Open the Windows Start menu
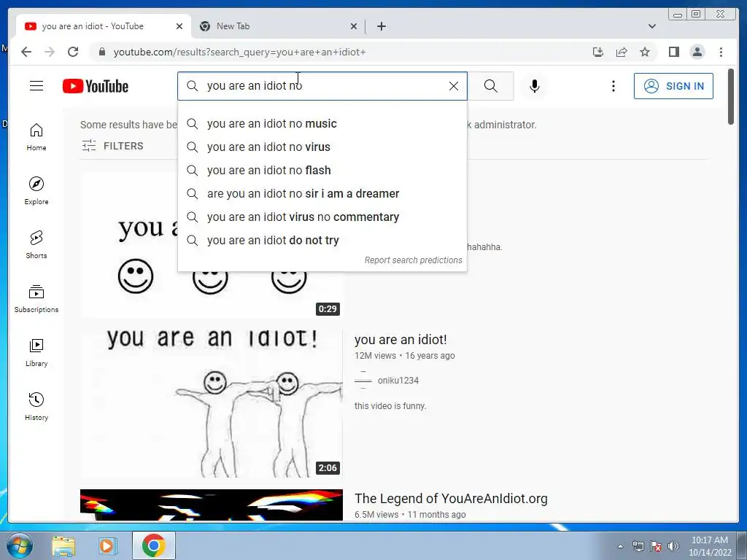The width and height of the screenshot is (747, 560). [x=20, y=545]
